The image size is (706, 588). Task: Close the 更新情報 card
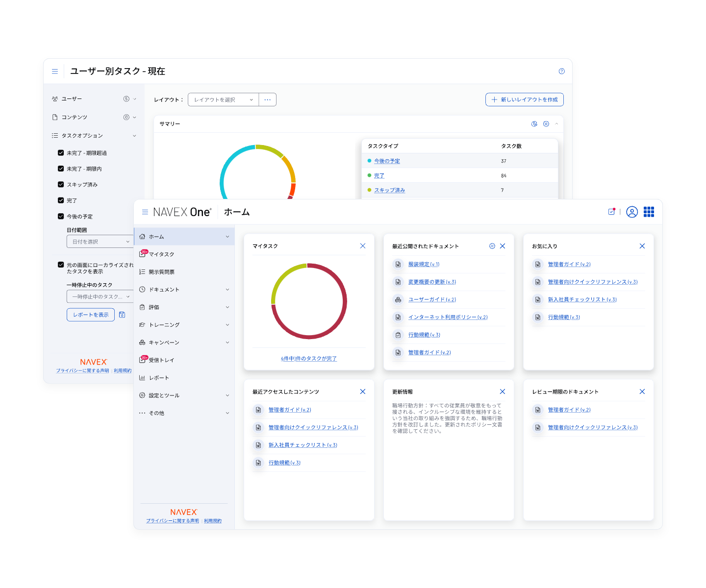click(x=503, y=392)
